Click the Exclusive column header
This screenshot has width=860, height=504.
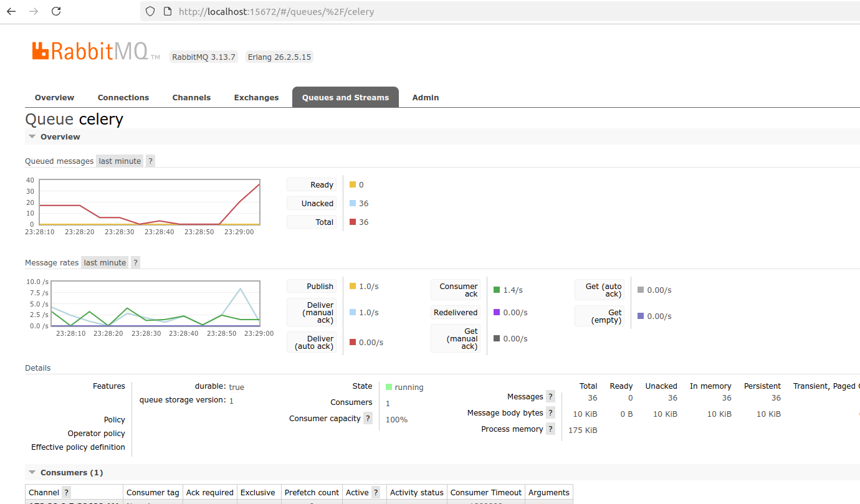click(x=258, y=492)
